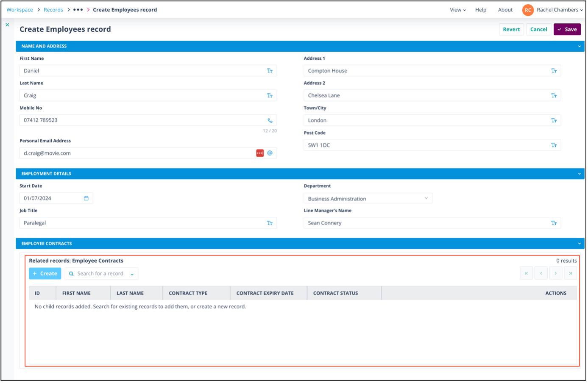This screenshot has width=588, height=383.
Task: Open the About menu
Action: (x=505, y=10)
